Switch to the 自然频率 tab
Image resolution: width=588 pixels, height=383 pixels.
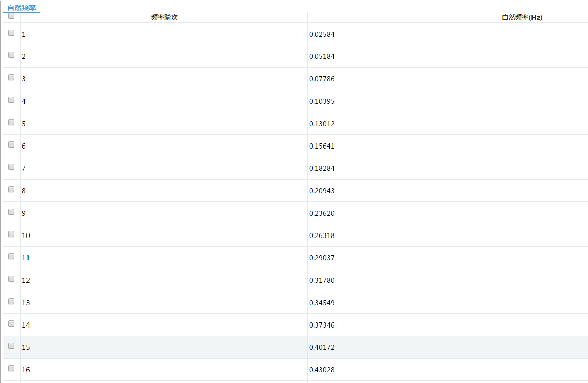point(21,7)
